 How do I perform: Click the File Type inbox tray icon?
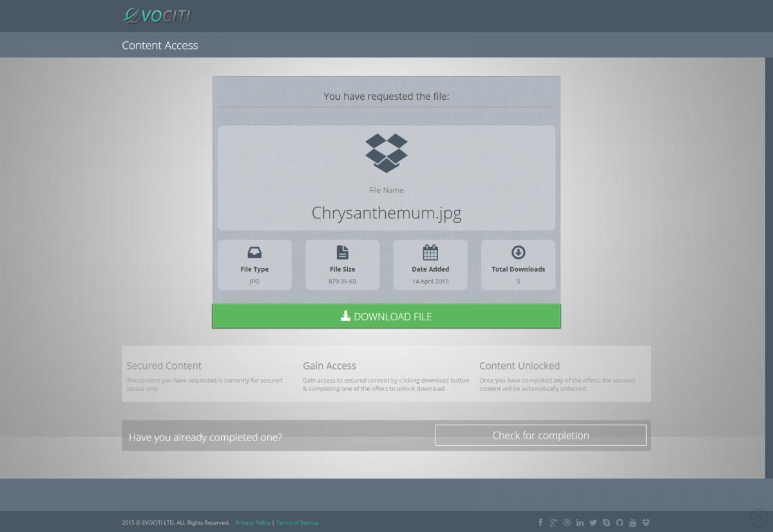[x=254, y=252]
